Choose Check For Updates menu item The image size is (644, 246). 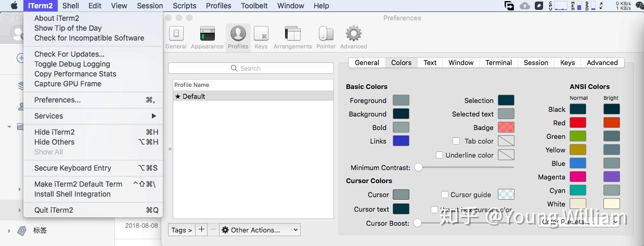pos(93,54)
